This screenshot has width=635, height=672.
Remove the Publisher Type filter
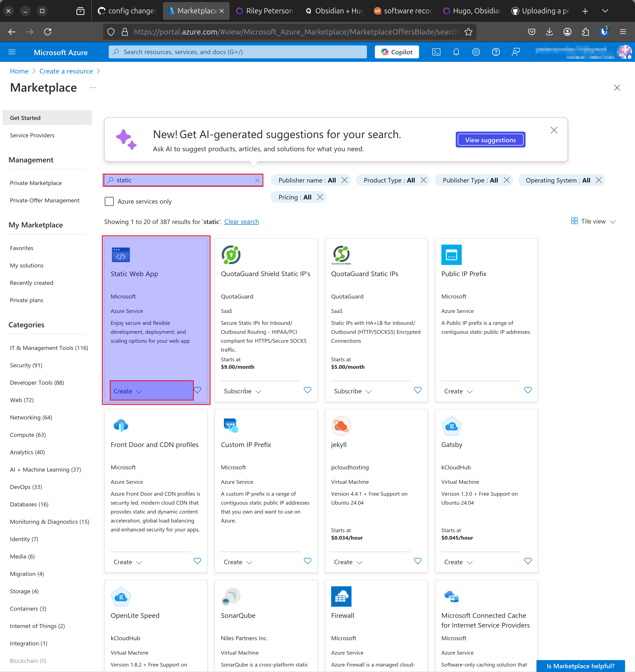point(506,180)
